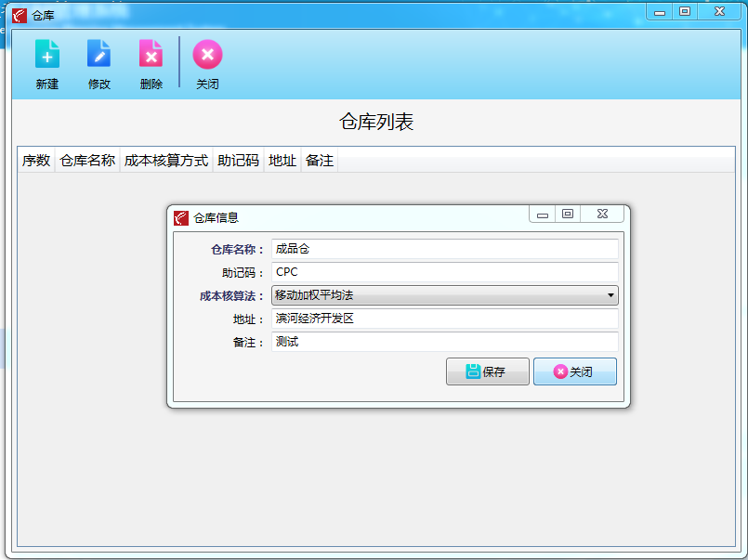Image resolution: width=748 pixels, height=560 pixels.
Task: Click the 备注 column header
Action: pyautogui.click(x=319, y=160)
